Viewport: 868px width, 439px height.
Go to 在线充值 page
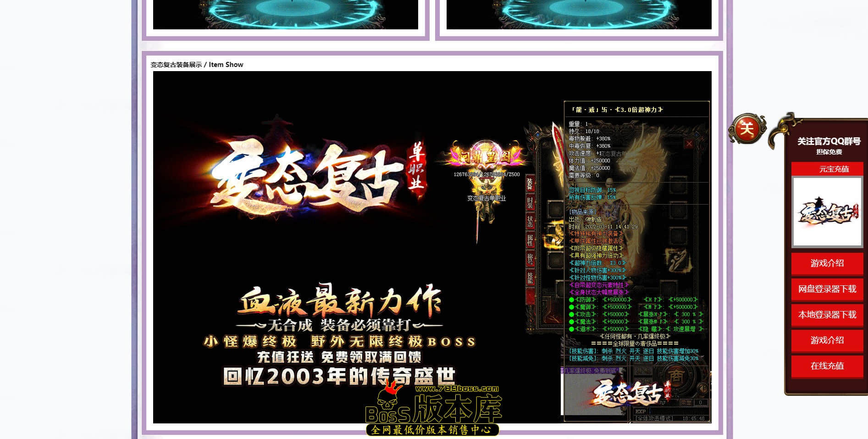(827, 366)
